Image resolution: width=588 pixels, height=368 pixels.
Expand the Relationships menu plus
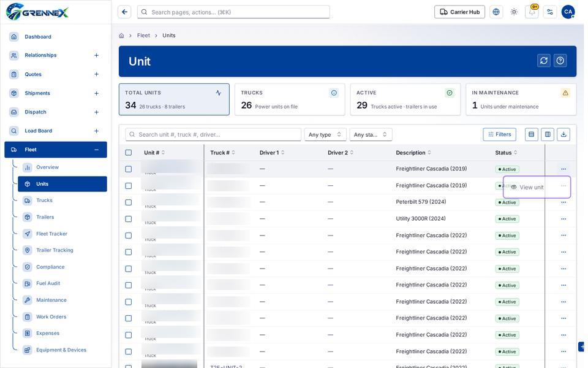pos(96,55)
